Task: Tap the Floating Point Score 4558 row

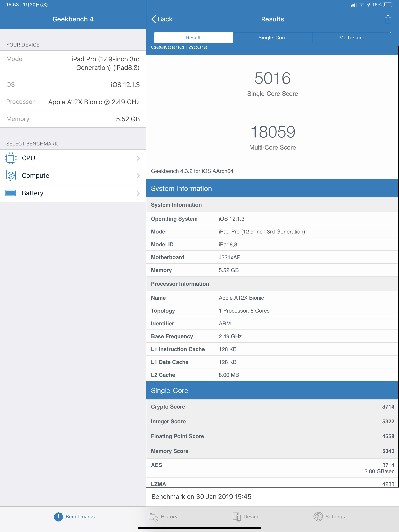Action: click(x=272, y=436)
